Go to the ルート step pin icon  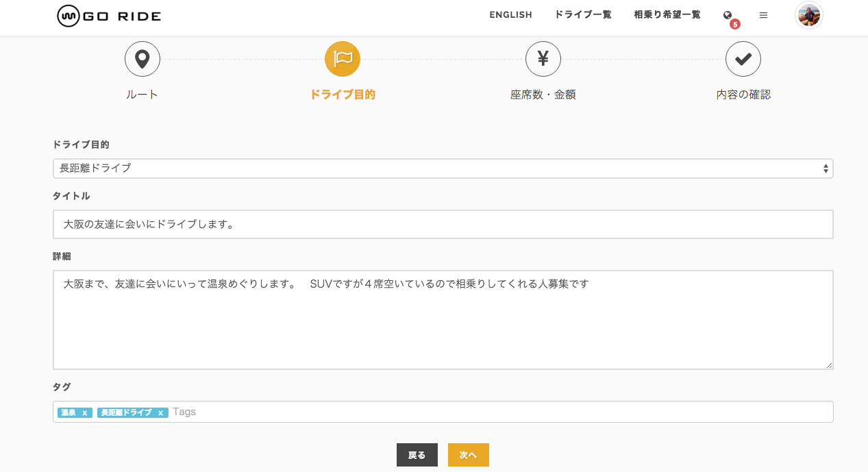tap(142, 59)
